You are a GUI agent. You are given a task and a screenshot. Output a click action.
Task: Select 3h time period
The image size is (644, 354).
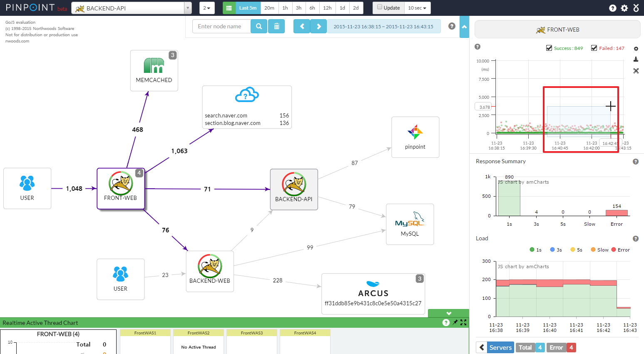tap(298, 8)
